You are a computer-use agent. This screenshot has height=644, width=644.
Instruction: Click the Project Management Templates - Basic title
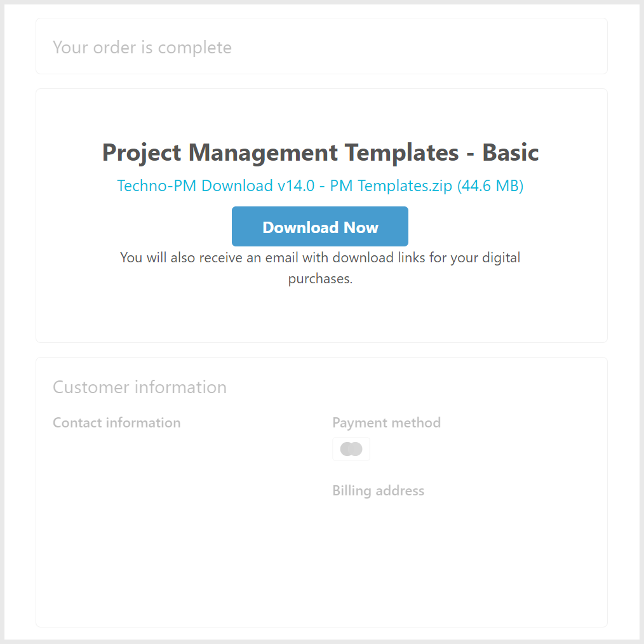coord(320,152)
